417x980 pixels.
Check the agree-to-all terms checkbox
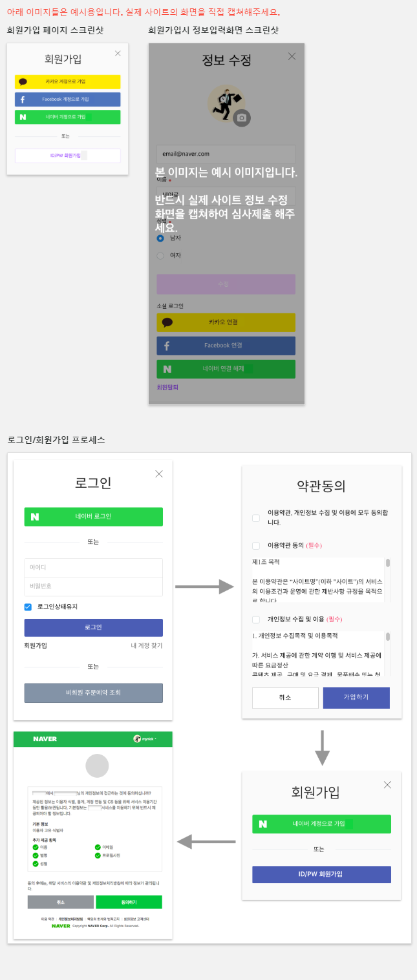(x=256, y=517)
